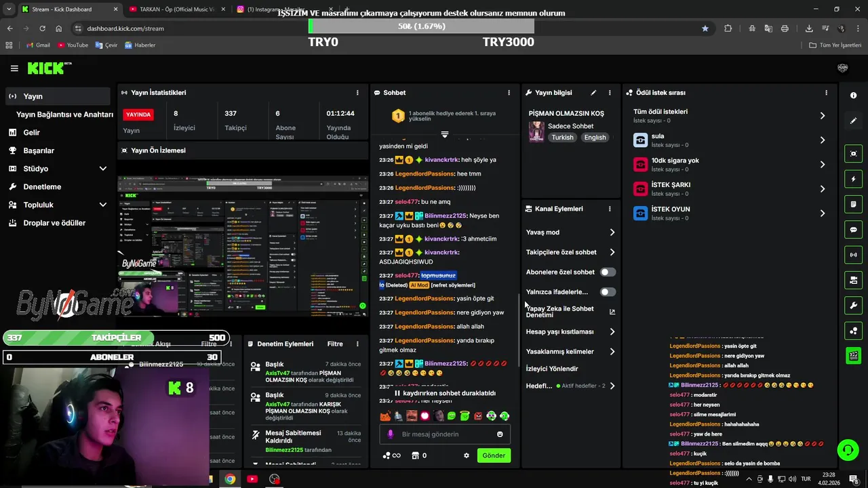This screenshot has height=488, width=868.
Task: Edit stream info with pencil icon
Action: 593,93
